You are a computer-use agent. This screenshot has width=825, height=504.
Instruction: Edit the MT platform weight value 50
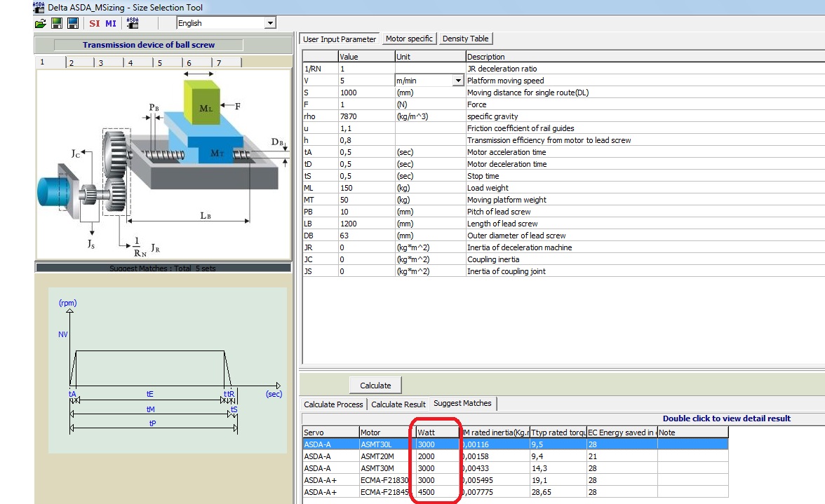click(366, 200)
